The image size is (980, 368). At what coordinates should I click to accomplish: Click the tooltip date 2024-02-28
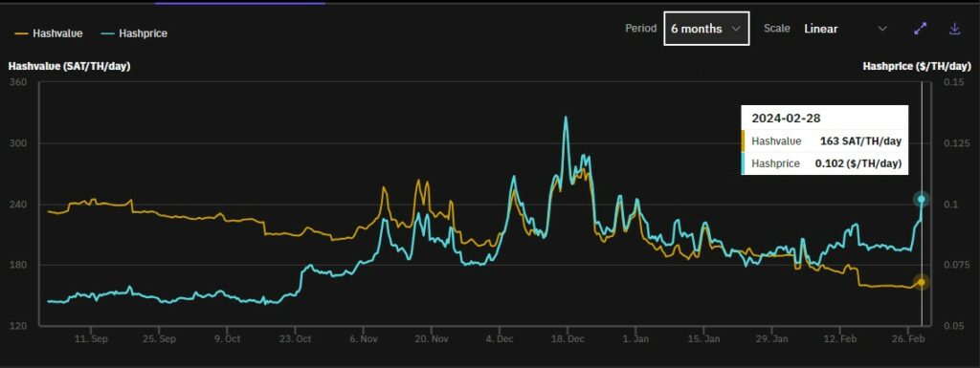pos(786,118)
